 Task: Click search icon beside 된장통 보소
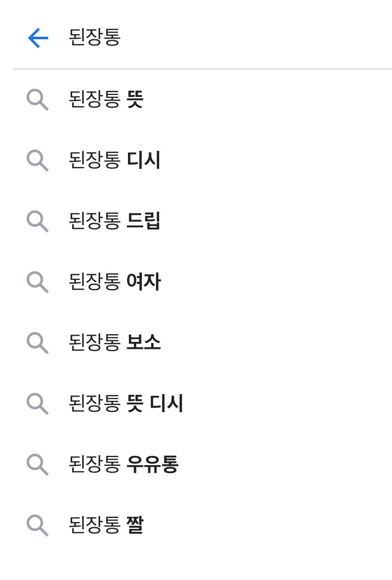pyautogui.click(x=38, y=343)
